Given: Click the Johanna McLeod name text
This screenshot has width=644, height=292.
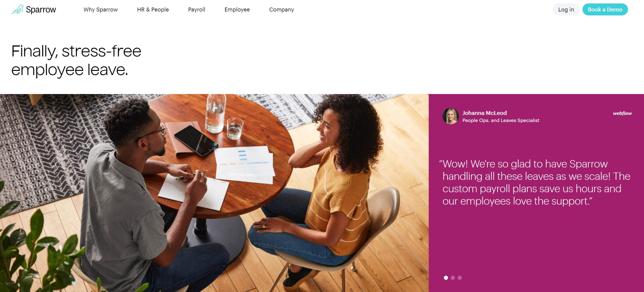Looking at the screenshot, I should (x=485, y=113).
